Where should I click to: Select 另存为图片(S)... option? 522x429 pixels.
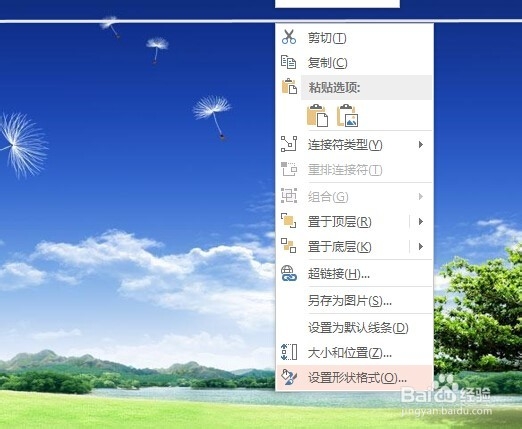click(355, 301)
